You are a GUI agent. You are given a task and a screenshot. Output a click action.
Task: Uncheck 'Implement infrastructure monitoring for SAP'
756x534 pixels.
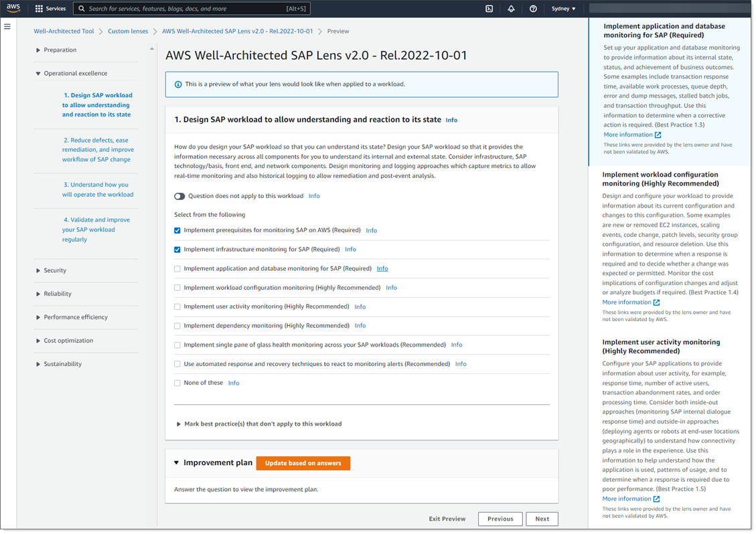pos(177,250)
